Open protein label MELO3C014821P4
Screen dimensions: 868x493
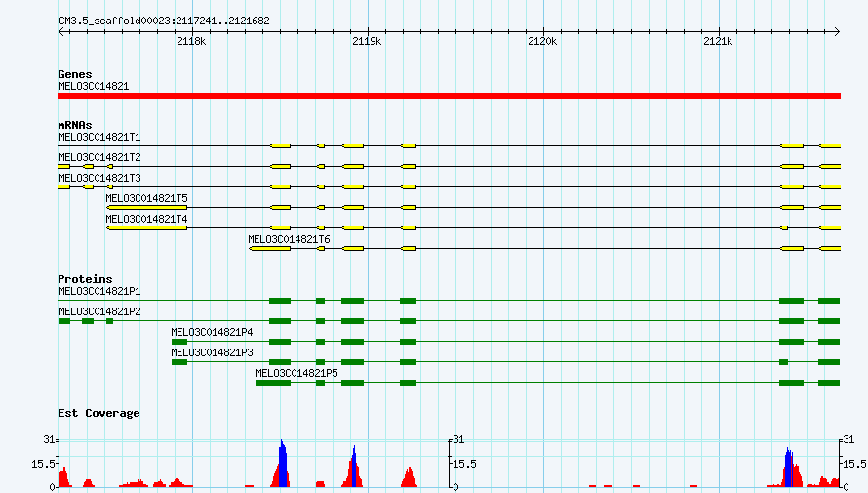(x=212, y=332)
